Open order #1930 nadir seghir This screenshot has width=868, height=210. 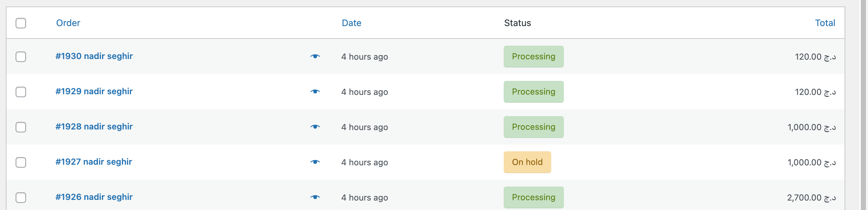point(94,56)
